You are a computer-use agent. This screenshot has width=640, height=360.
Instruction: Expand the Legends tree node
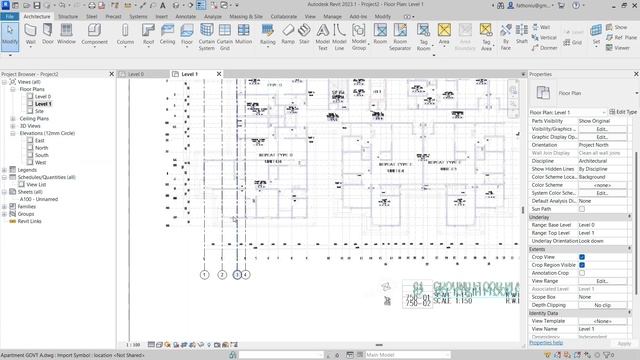click(x=4, y=170)
